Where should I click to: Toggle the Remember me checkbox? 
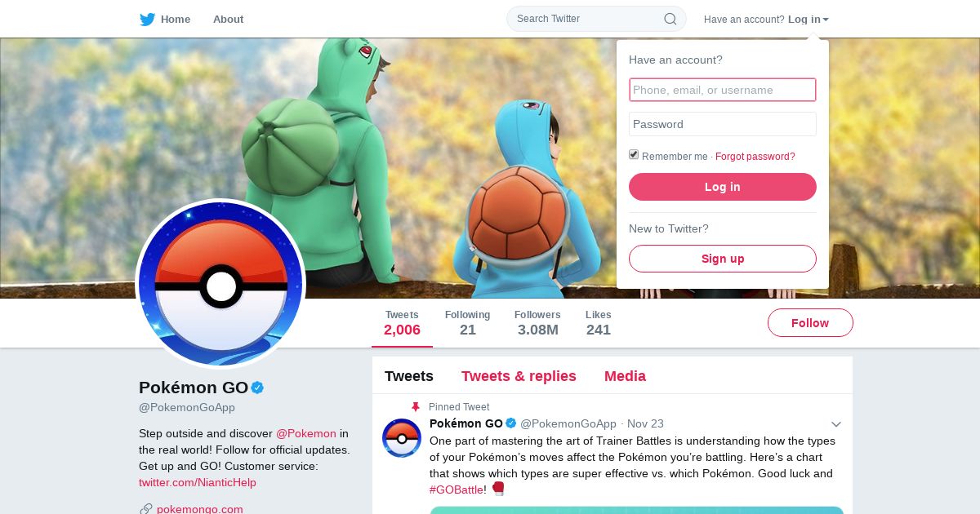(x=634, y=155)
